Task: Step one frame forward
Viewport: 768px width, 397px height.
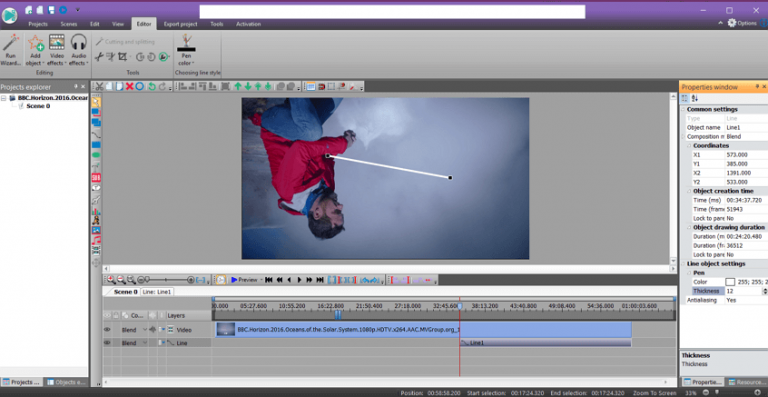Action: [299, 280]
